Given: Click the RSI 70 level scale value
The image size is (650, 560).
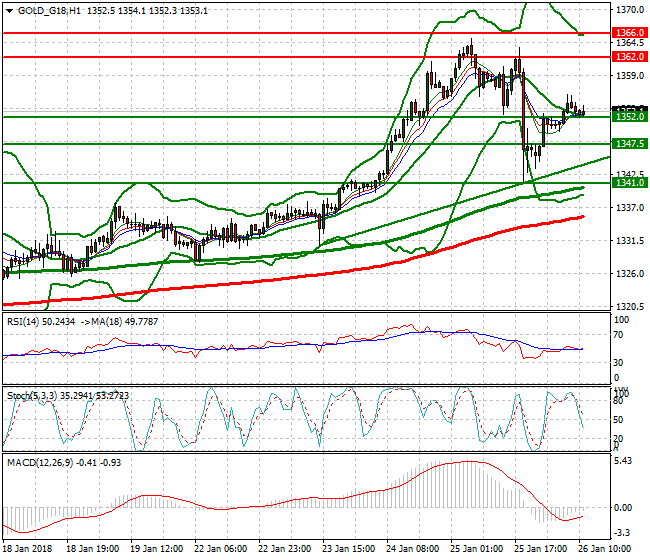Looking at the screenshot, I should click(x=618, y=335).
